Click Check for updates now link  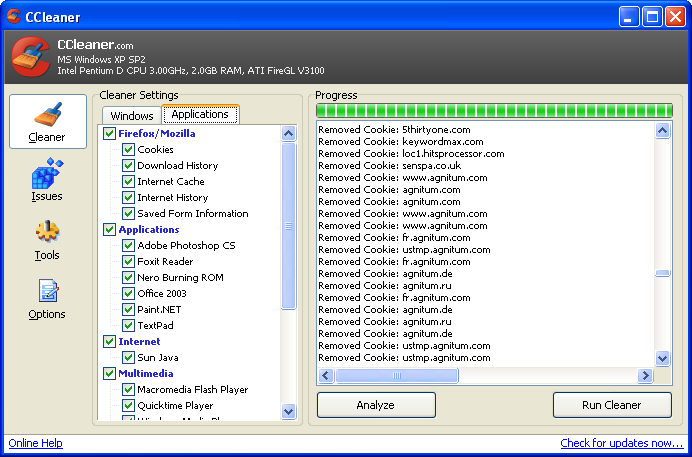pos(622,443)
